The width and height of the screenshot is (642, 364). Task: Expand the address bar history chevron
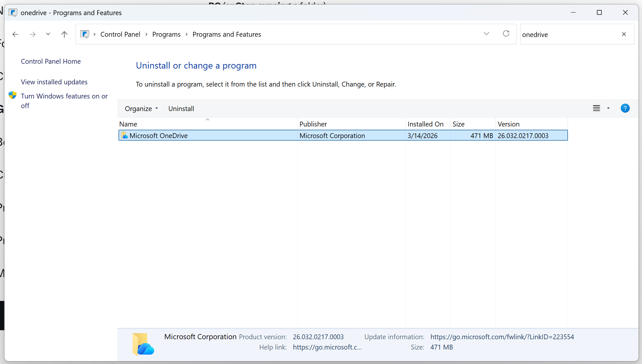coord(486,33)
